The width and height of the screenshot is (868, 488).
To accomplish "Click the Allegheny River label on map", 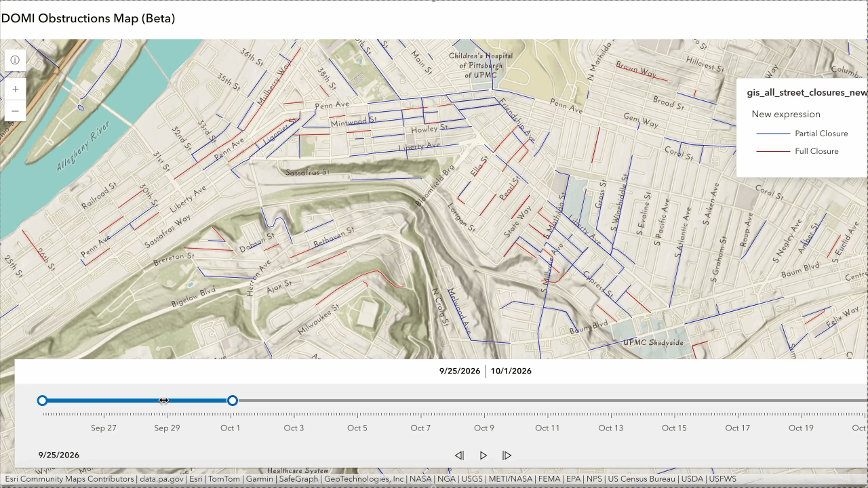I will pos(83,146).
